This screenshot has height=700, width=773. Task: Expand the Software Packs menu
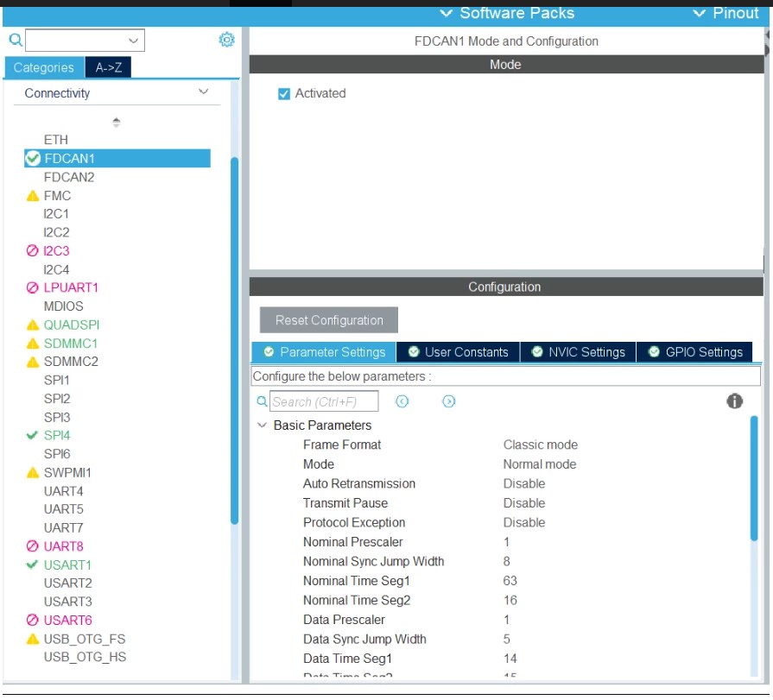coord(507,13)
